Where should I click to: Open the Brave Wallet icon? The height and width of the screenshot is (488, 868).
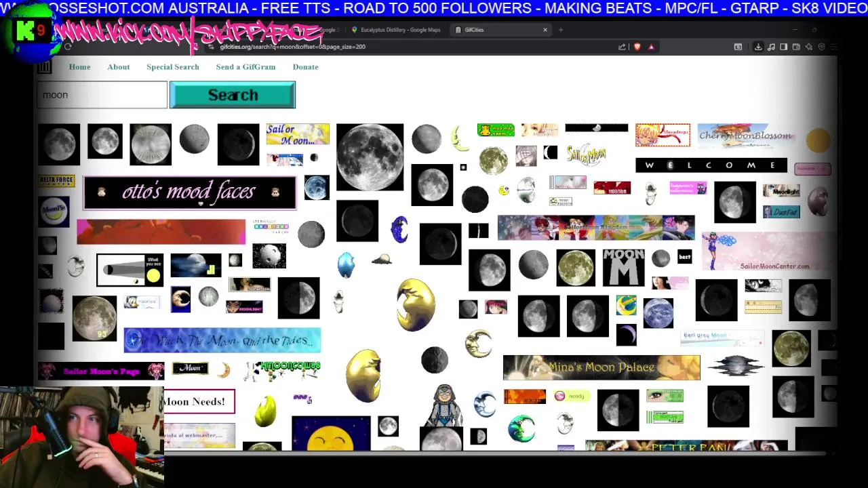pyautogui.click(x=796, y=47)
